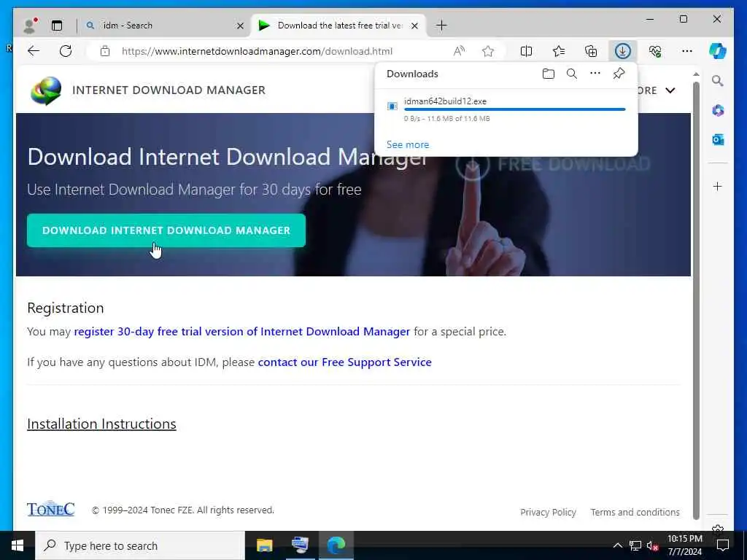This screenshot has height=560, width=747.
Task: Open Microsoft 365 sidebar icon
Action: tap(718, 111)
